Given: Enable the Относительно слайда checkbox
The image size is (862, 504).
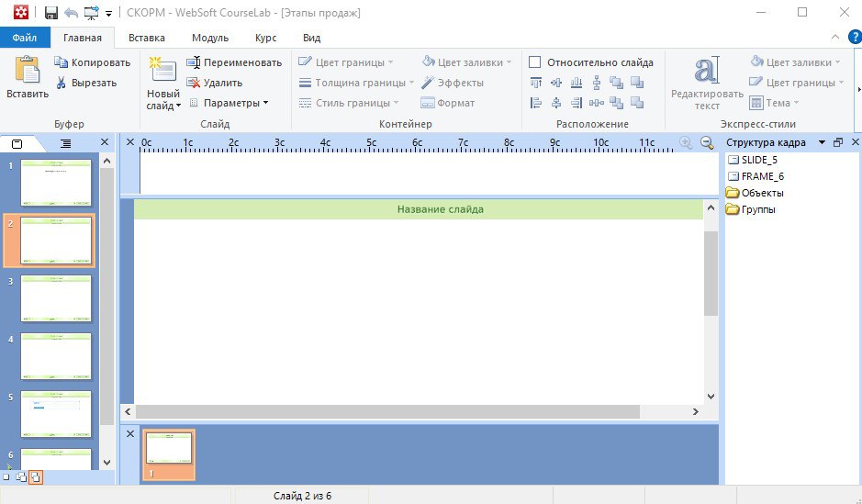Looking at the screenshot, I should point(535,62).
